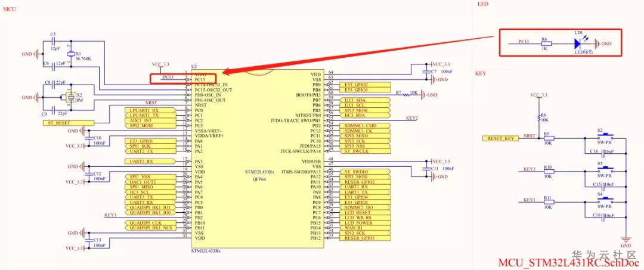
Task: Click the ST_SWCLK port label
Action: click(x=365, y=151)
